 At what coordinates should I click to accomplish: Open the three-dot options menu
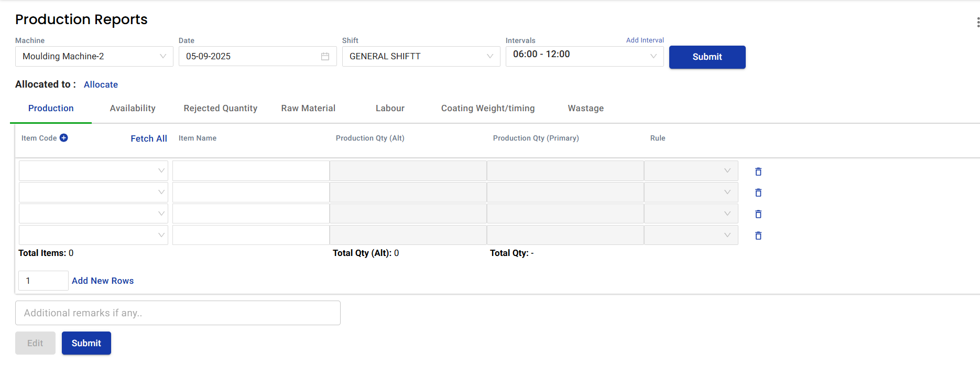tap(977, 22)
